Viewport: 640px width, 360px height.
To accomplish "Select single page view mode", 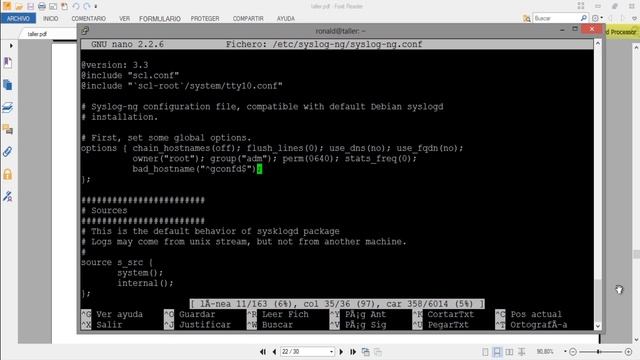I will coord(485,351).
